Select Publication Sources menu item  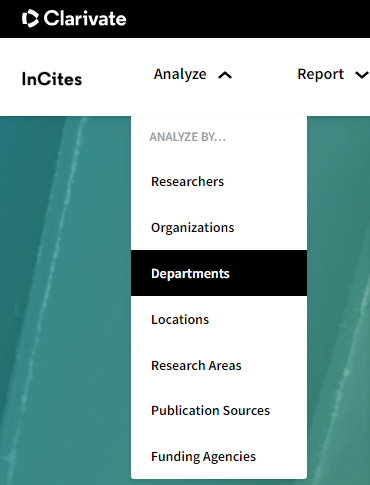(x=219, y=411)
